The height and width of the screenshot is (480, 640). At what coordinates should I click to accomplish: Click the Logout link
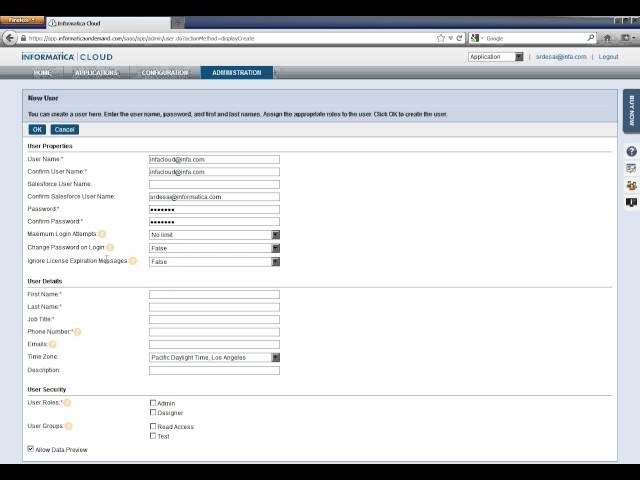click(x=608, y=57)
